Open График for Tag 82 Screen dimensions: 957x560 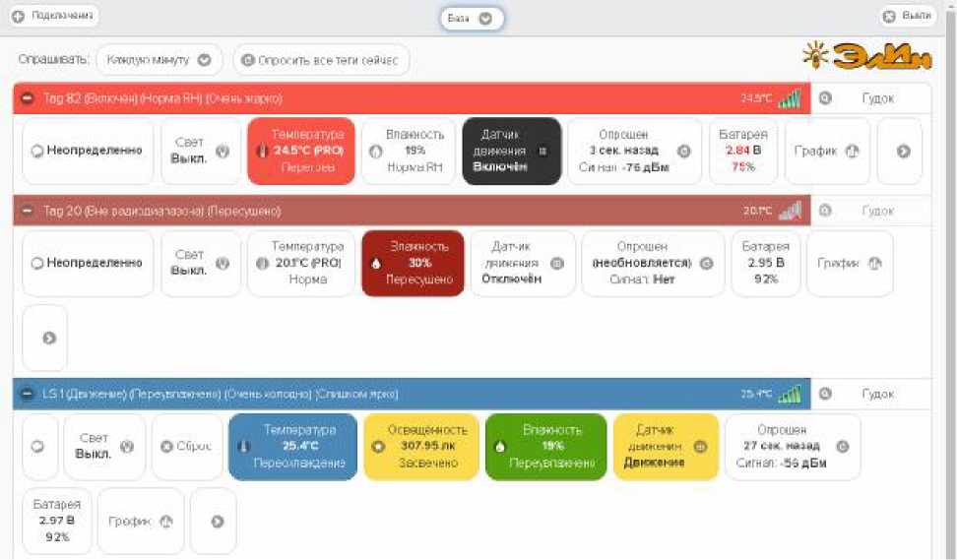tap(827, 151)
